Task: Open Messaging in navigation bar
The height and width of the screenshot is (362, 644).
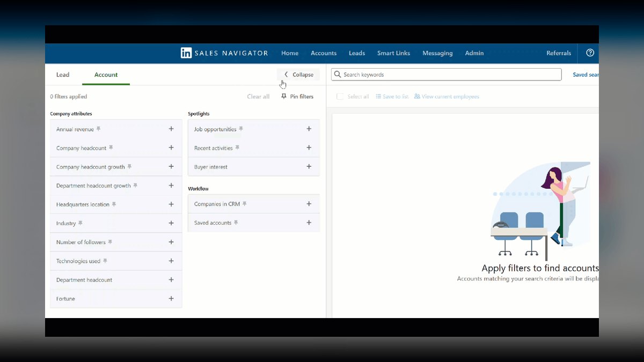Action: click(x=437, y=53)
